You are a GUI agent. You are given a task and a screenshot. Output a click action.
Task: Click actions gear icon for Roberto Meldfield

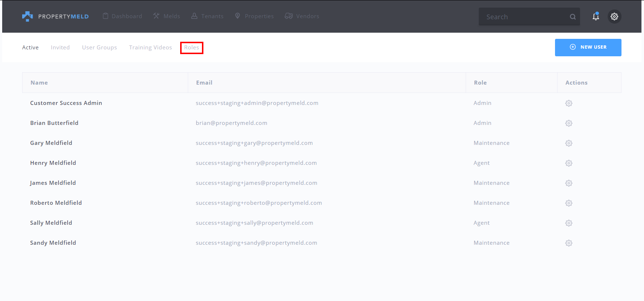(x=568, y=203)
